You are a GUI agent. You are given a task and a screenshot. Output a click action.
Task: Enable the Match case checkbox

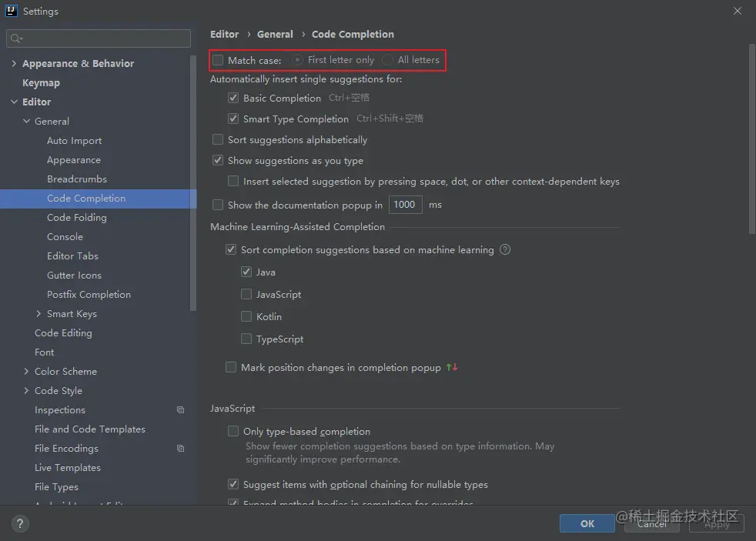coord(219,60)
